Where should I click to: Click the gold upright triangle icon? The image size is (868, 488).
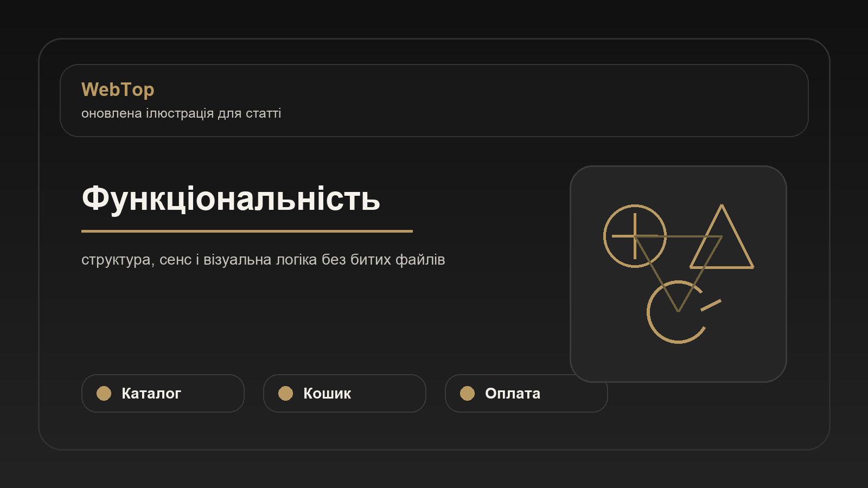point(722,236)
